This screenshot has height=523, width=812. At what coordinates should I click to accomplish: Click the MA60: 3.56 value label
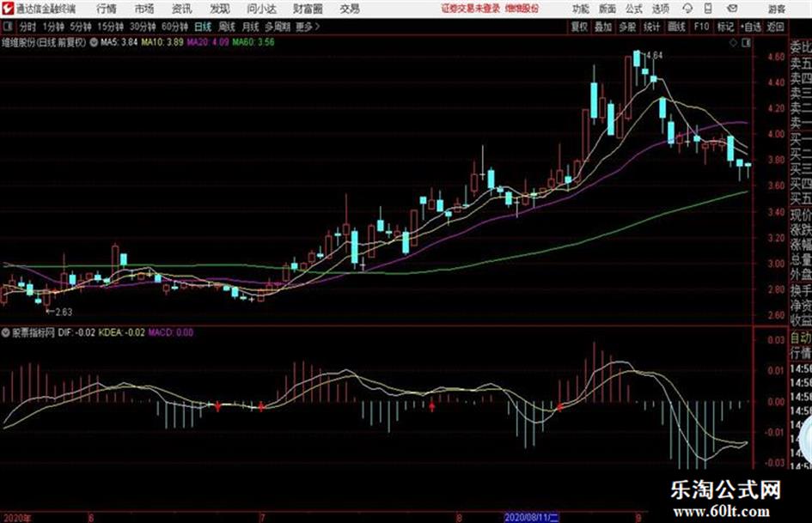coord(253,42)
